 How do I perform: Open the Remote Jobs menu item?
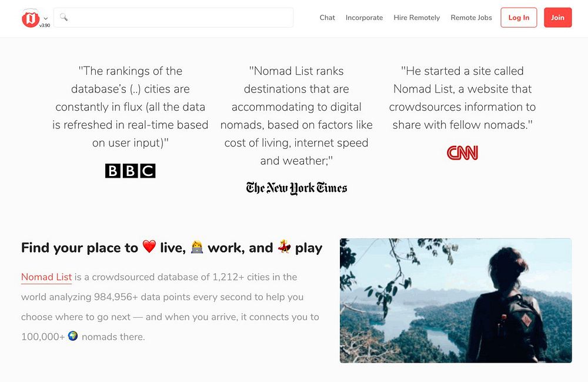click(x=471, y=18)
